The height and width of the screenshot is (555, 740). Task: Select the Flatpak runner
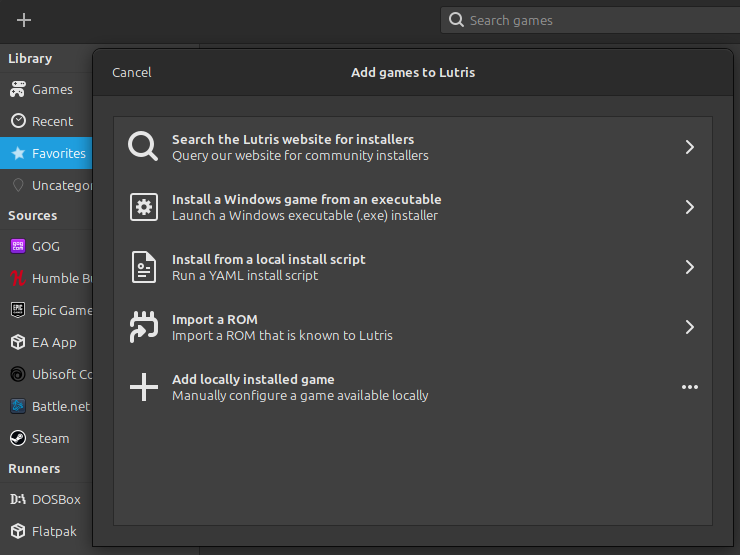click(54, 531)
